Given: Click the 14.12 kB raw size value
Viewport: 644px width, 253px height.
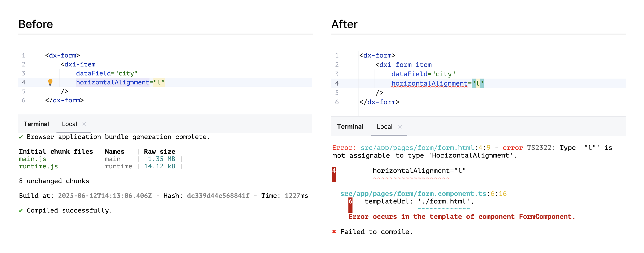Looking at the screenshot, I should [159, 166].
